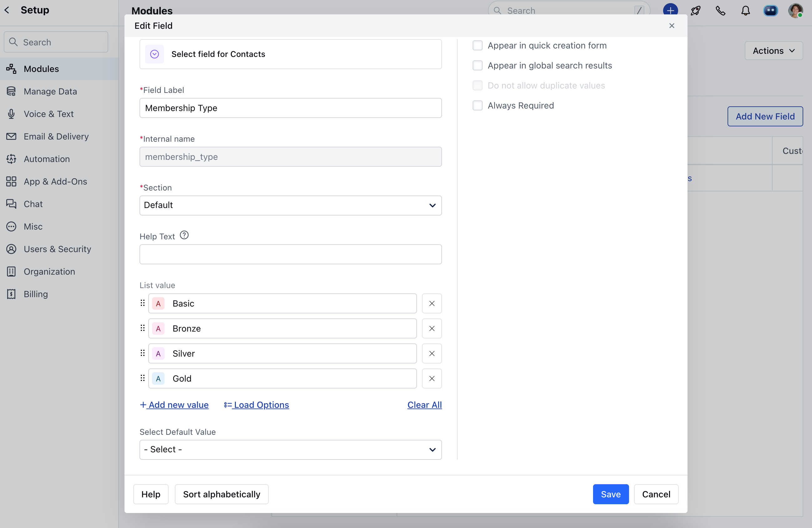Expand the Select Default Value dropdown
812x528 pixels.
(x=290, y=449)
